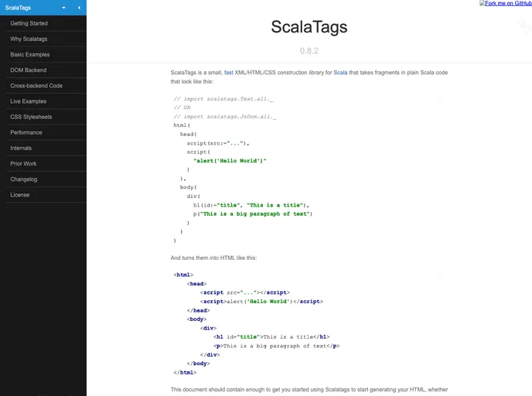Click the closing </html> tag
532x396 pixels.
point(185,373)
